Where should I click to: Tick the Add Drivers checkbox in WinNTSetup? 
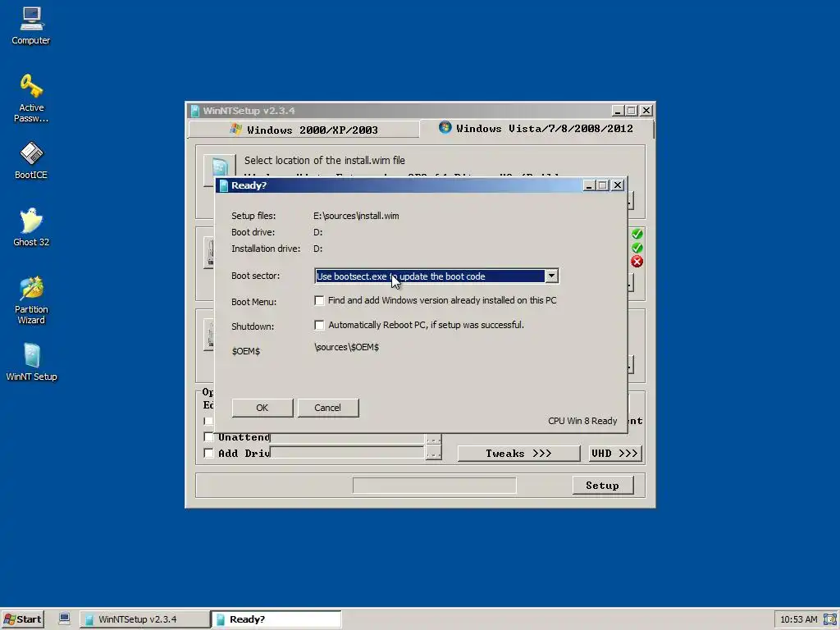pos(209,453)
